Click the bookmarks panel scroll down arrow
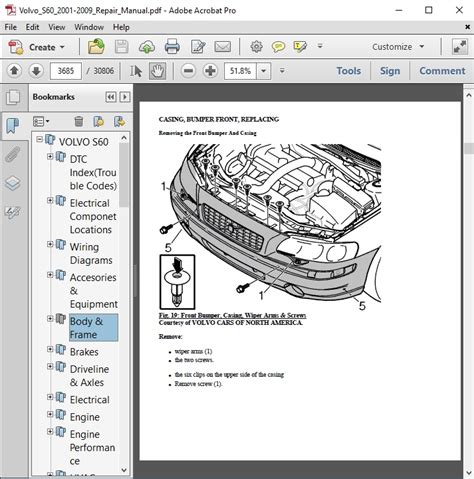Image resolution: width=474 pixels, height=479 pixels. point(124,470)
